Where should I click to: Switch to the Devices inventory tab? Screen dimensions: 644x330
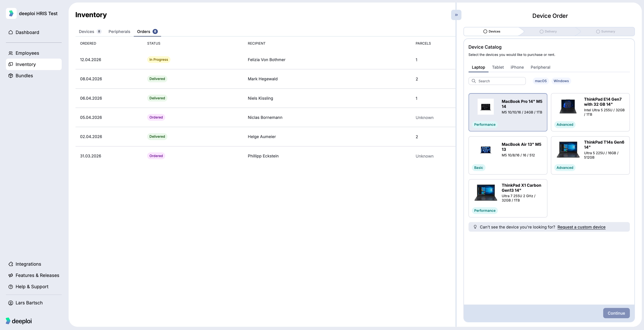[90, 31]
